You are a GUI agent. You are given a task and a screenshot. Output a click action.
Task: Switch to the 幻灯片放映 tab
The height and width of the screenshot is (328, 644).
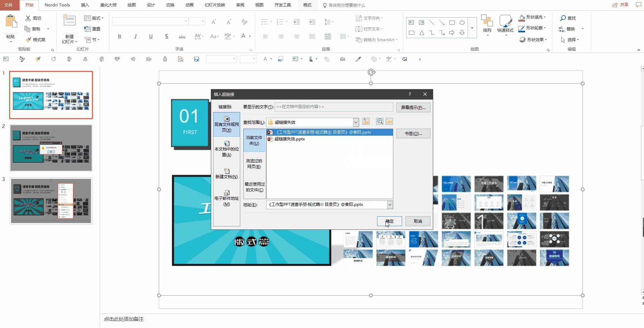(x=215, y=5)
